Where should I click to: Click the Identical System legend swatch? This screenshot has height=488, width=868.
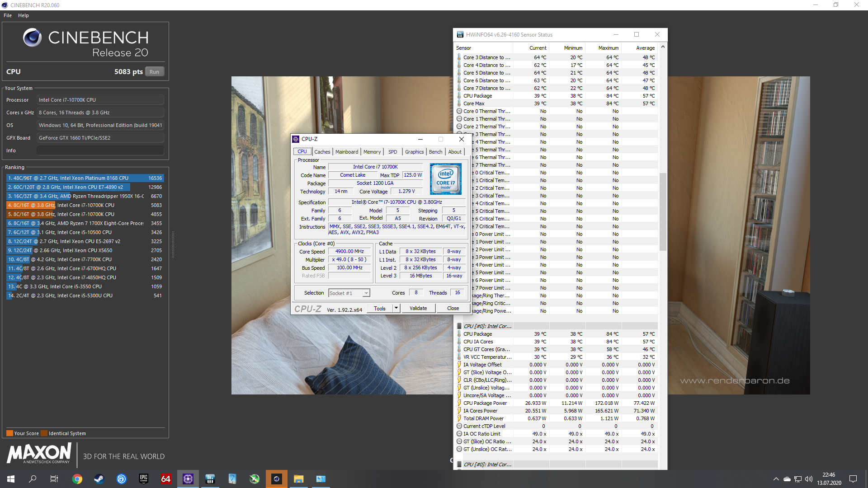pos(44,433)
